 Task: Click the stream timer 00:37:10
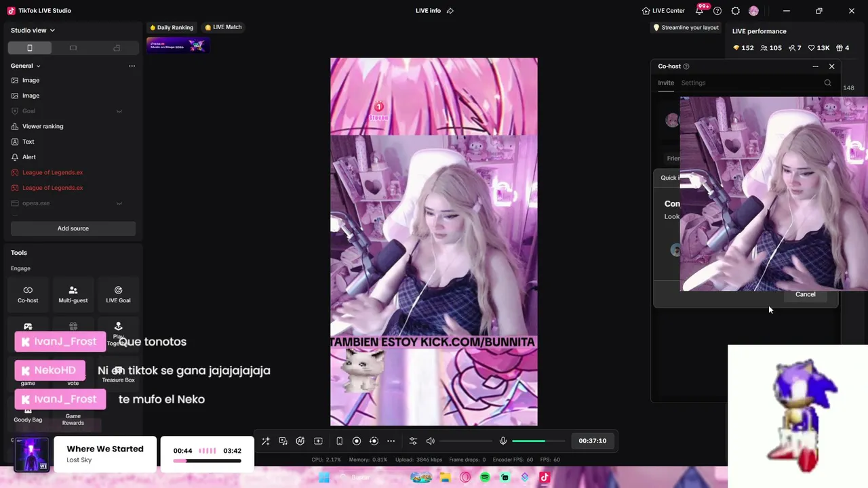point(593,441)
